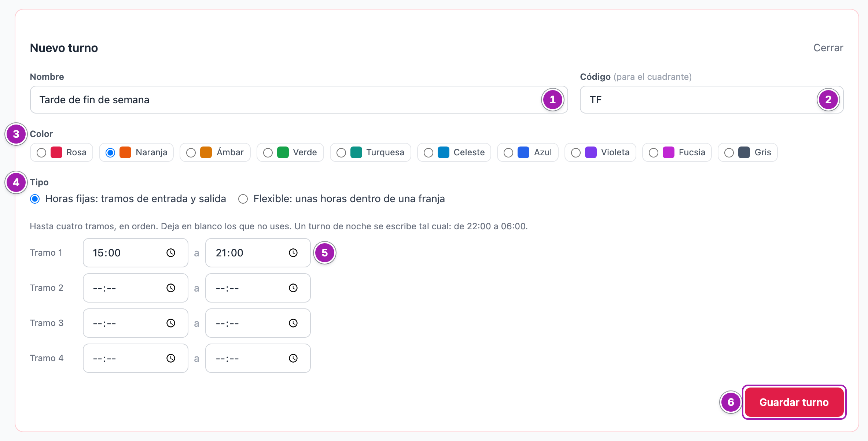
Task: Focus the Nombre text field
Action: click(299, 100)
